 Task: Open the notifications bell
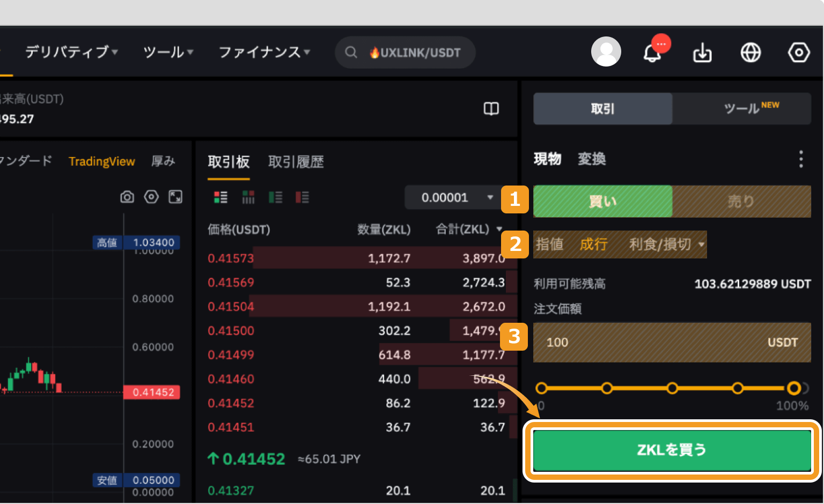click(x=652, y=53)
